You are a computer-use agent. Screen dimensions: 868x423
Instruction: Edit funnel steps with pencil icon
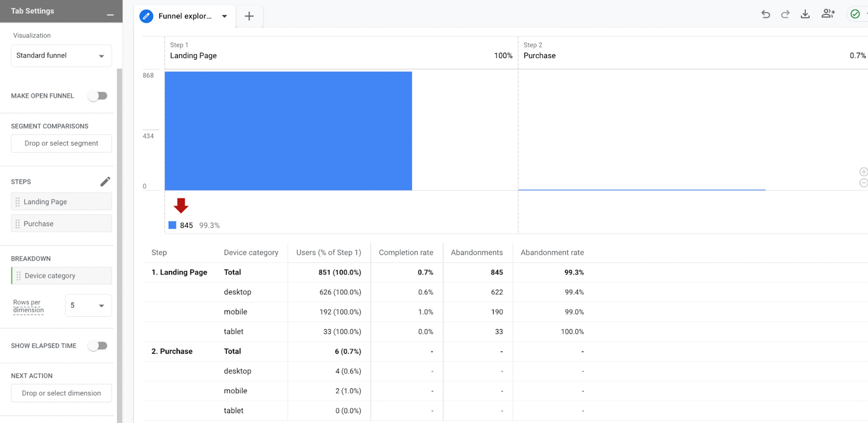(105, 182)
